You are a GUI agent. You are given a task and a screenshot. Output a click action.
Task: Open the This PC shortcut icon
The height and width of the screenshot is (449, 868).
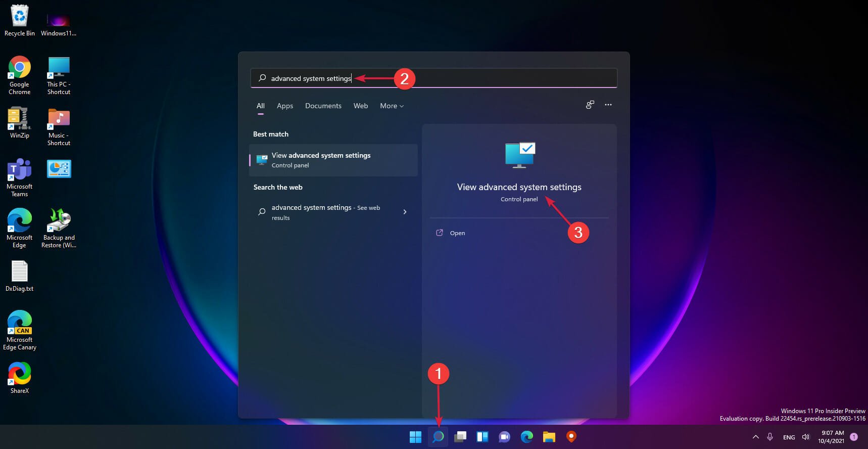coord(59,75)
